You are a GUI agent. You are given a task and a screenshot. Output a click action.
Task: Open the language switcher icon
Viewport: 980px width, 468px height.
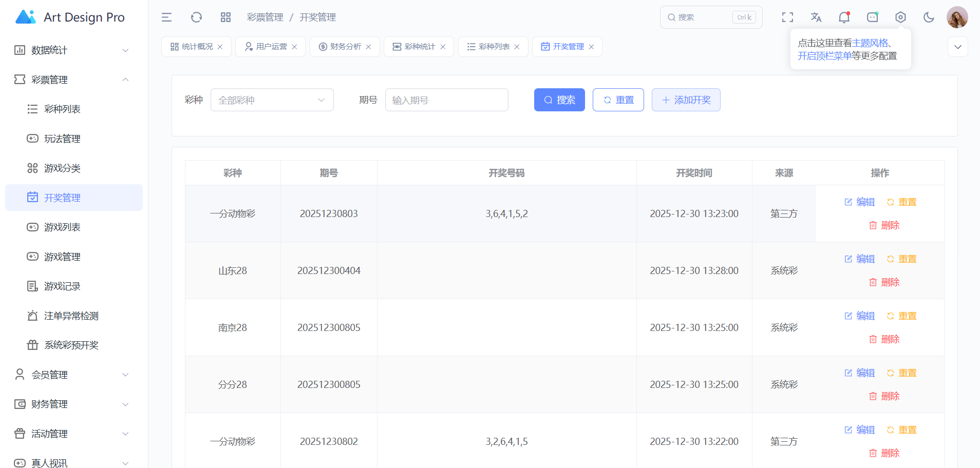816,17
